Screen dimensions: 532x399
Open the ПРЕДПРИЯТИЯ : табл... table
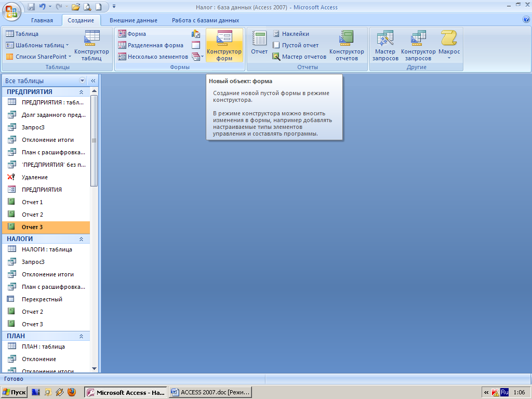click(x=46, y=102)
